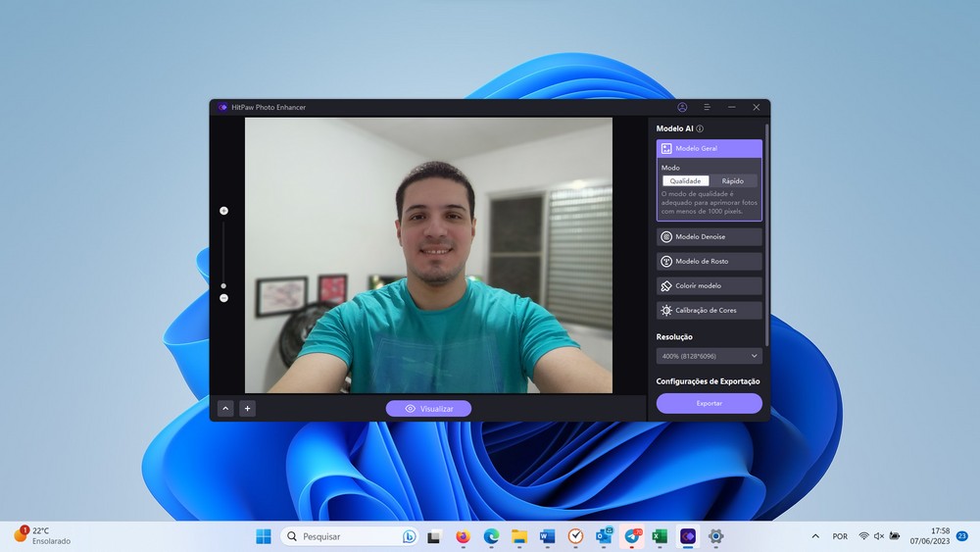Click the zoom slider handle
The width and height of the screenshot is (980, 552).
point(223,285)
